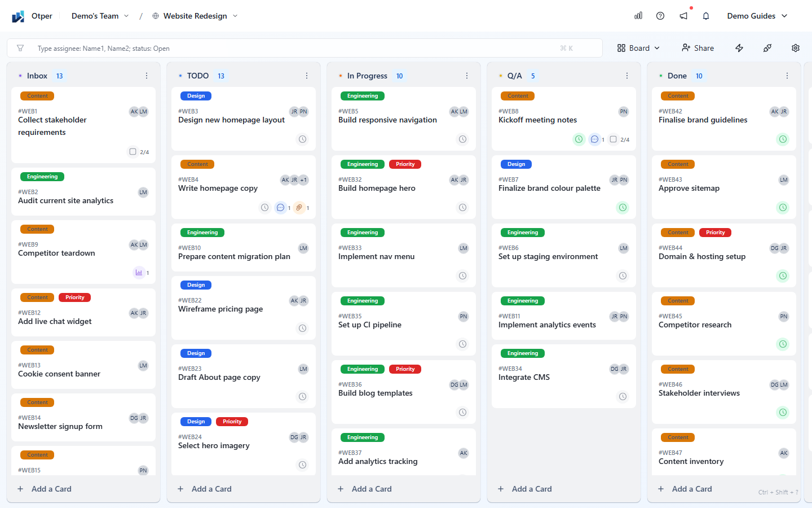Open the integrations plug icon
The image size is (812, 508).
767,48
